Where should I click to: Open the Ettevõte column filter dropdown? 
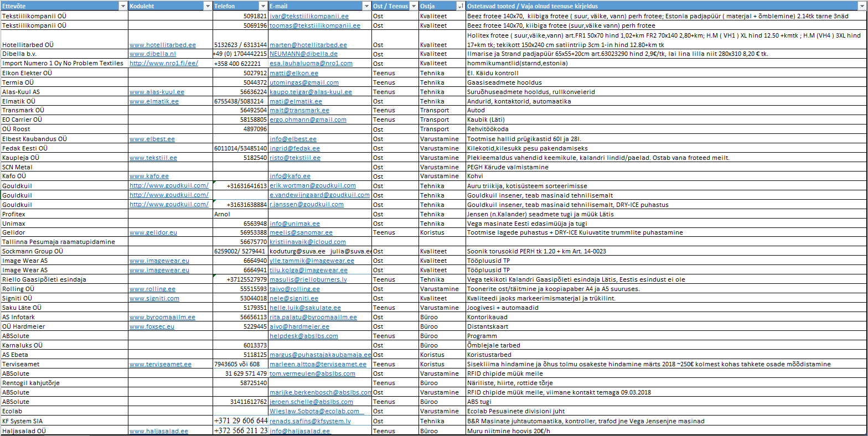[x=123, y=6]
